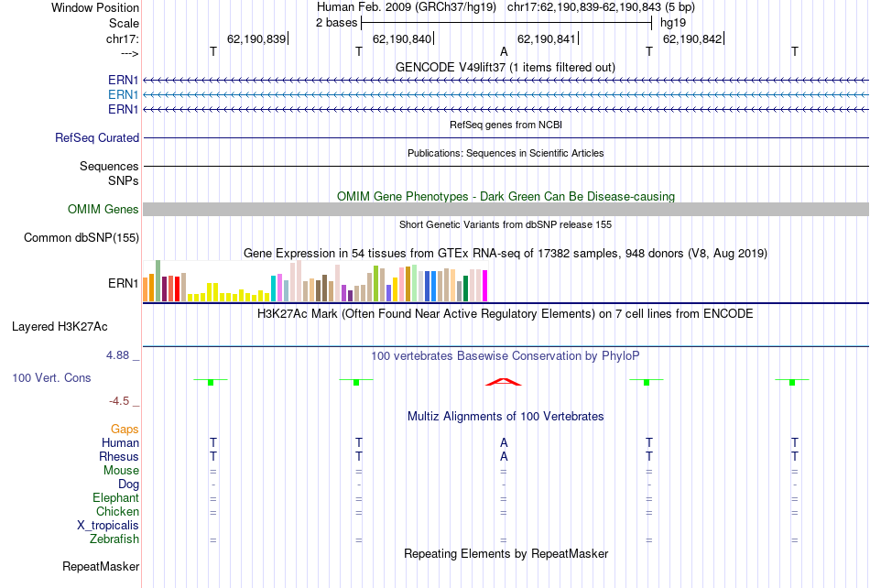
Task: Click the magenta bar in GTEx expression chart
Action: coord(485,286)
